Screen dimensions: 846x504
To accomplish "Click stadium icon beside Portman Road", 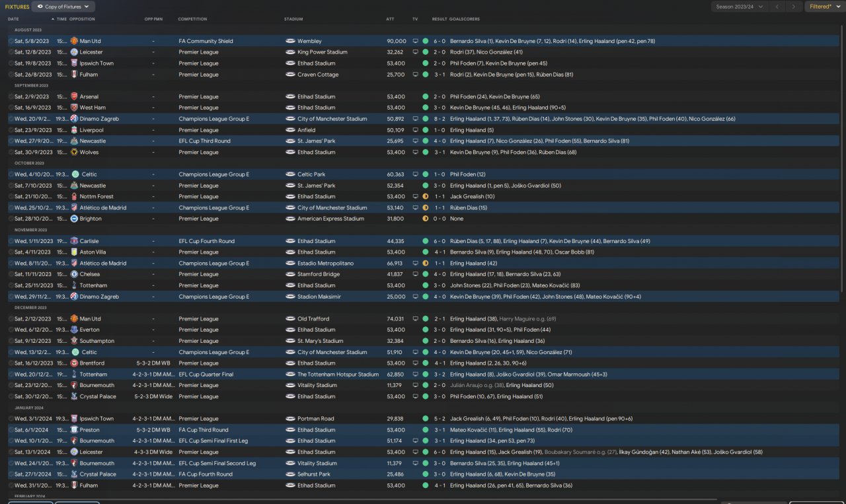I will click(289, 419).
